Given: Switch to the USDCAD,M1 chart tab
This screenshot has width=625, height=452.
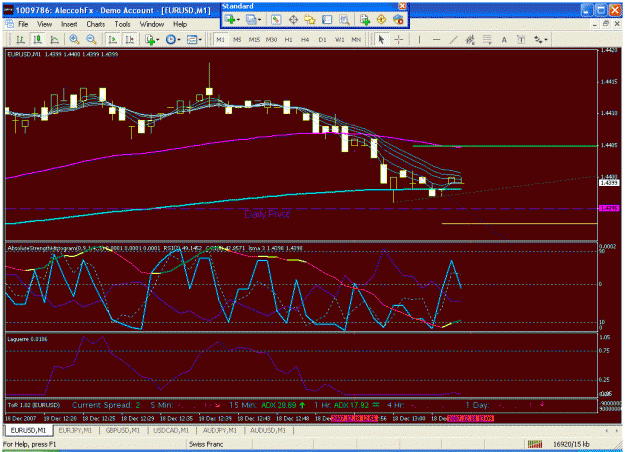Looking at the screenshot, I should (x=171, y=430).
